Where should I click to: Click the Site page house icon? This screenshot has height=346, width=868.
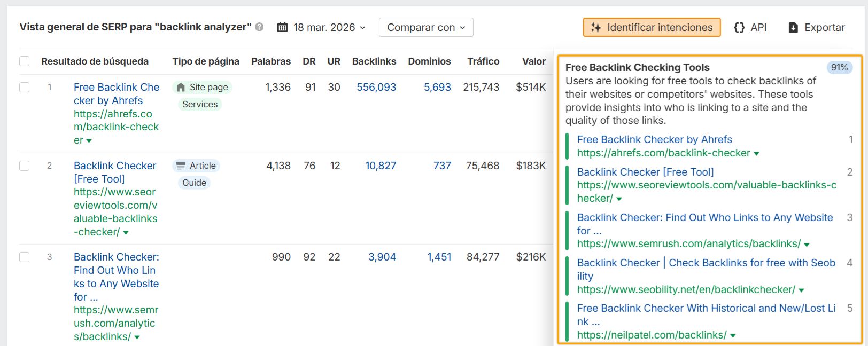pos(181,87)
